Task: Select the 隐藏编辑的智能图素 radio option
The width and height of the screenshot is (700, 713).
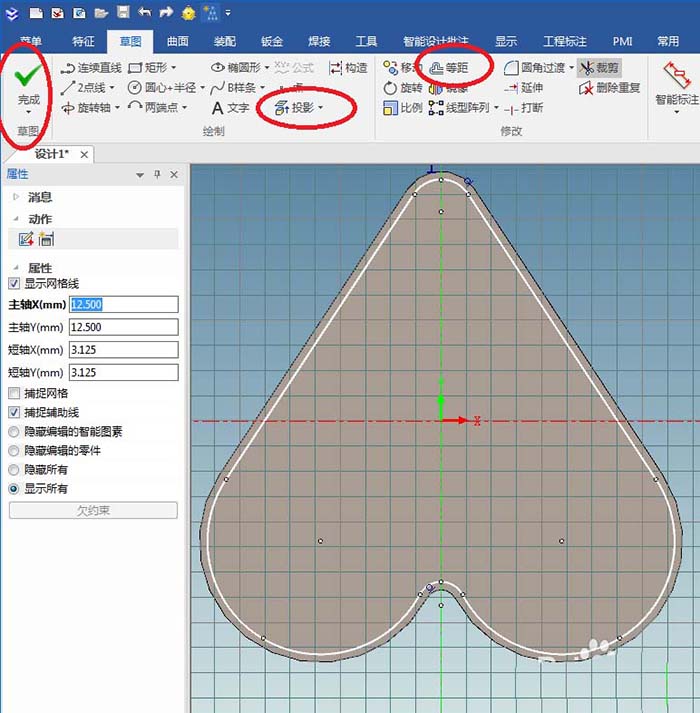Action: 14,432
